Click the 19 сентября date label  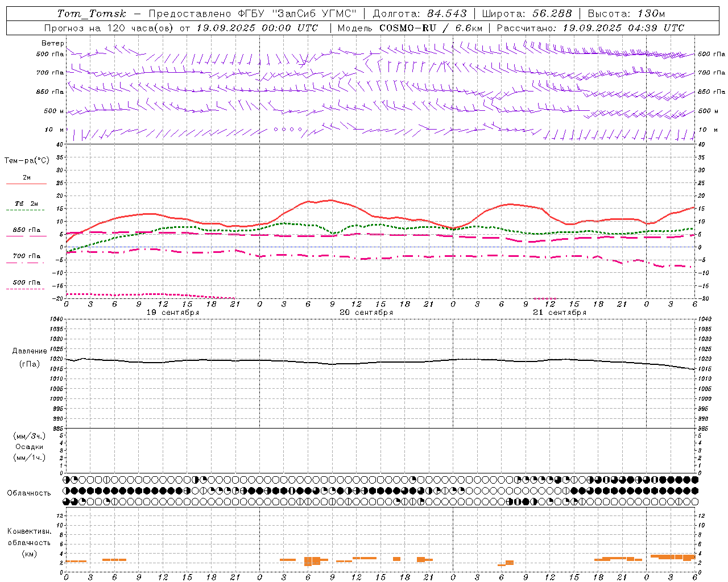click(x=173, y=313)
